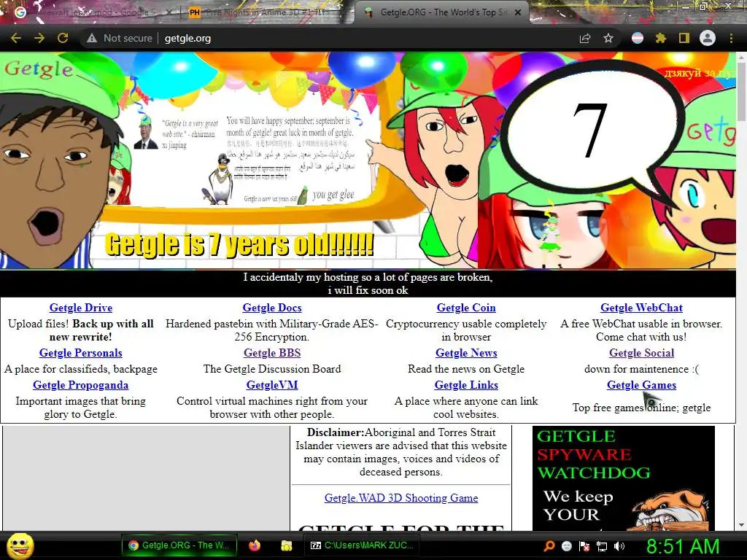The image size is (747, 560).
Task: Go back to the previous page
Action: pos(16,38)
